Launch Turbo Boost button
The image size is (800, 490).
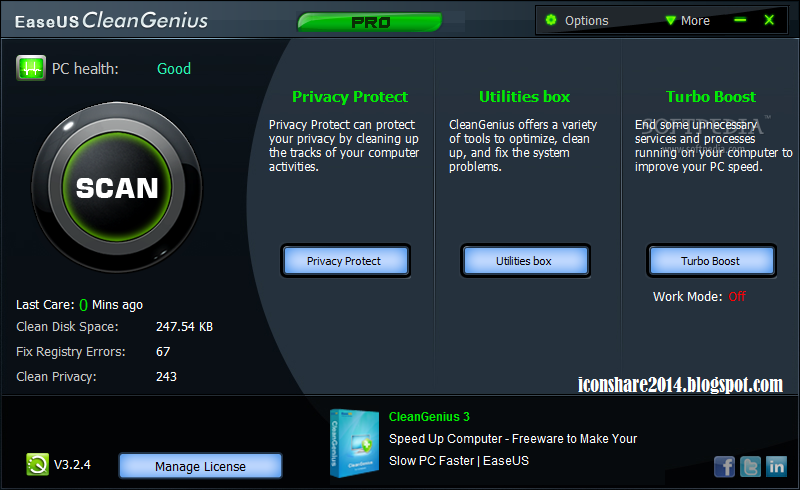point(711,261)
